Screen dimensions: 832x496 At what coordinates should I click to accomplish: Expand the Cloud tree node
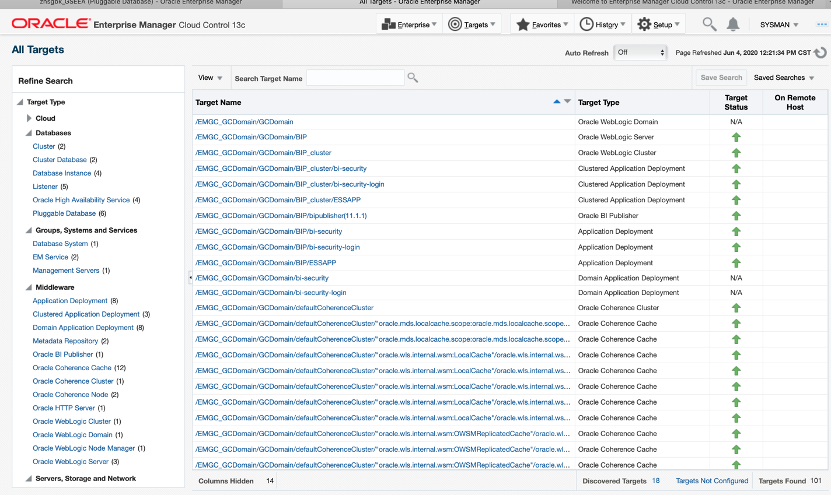click(x=29, y=118)
